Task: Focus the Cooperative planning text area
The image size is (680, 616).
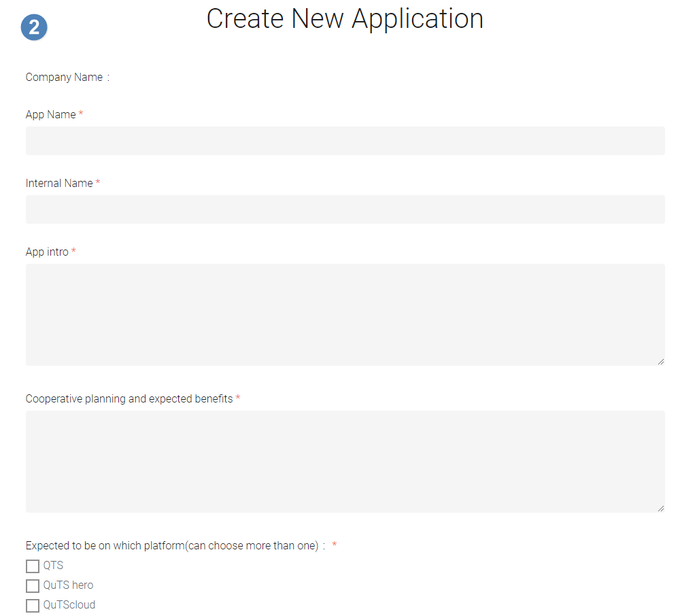Action: [x=345, y=461]
